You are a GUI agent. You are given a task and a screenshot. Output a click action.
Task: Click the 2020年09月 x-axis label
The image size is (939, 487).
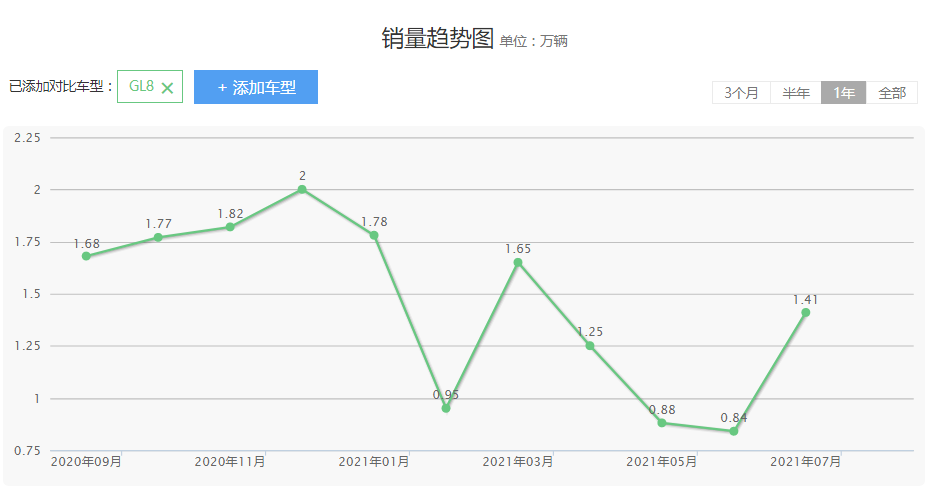coord(86,461)
